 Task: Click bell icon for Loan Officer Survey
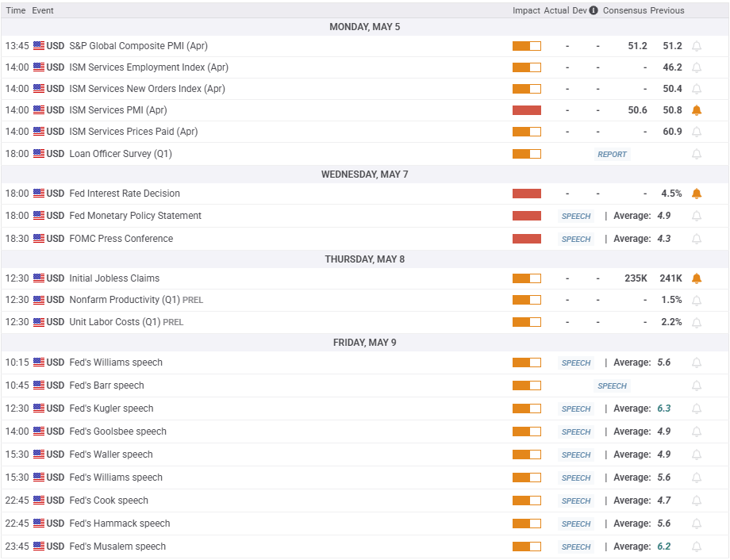coord(697,154)
